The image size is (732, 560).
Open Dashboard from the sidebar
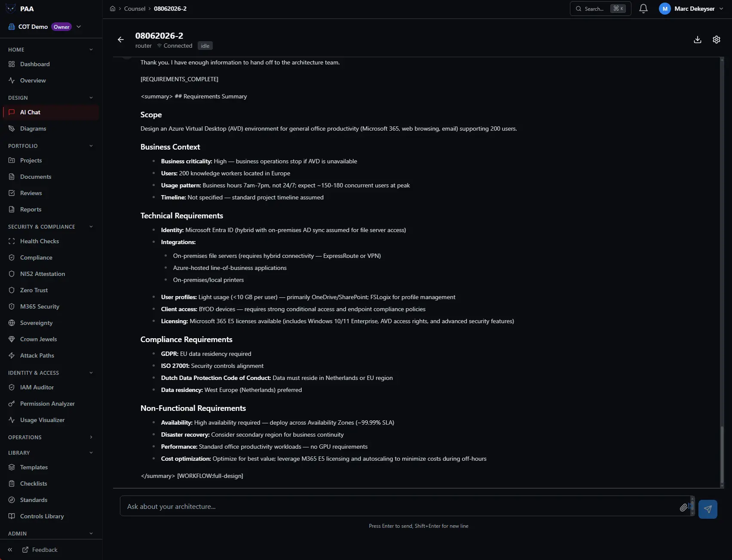tap(51, 64)
